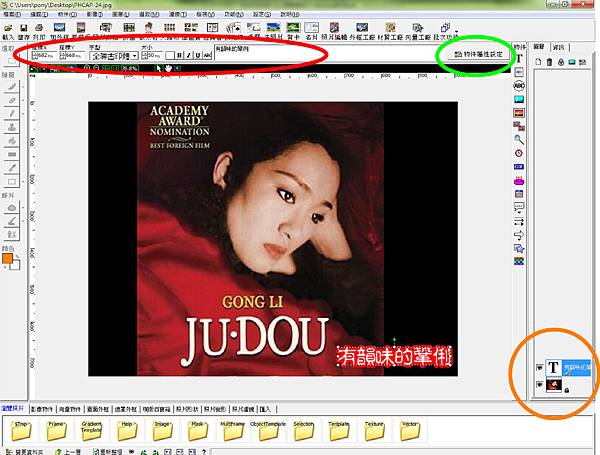Select the star shape object tool
Image resolution: width=600 pixels, height=455 pixels.
(x=519, y=248)
